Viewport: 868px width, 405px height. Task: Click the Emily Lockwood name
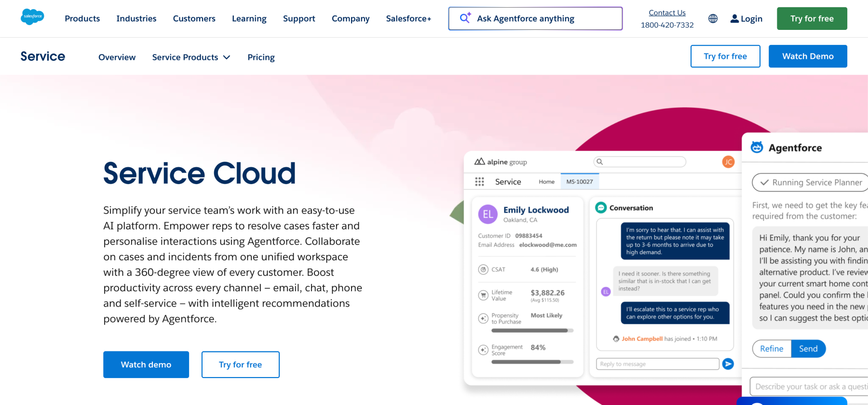(536, 210)
